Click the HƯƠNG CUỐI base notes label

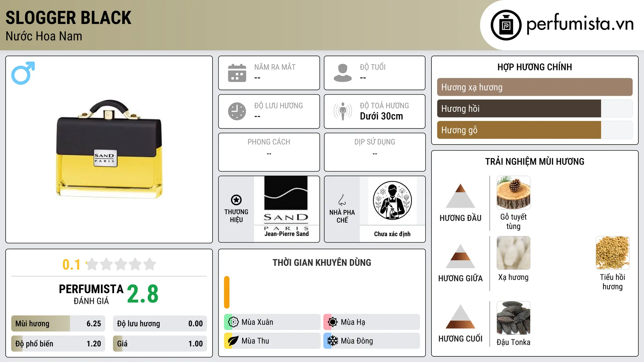click(460, 339)
